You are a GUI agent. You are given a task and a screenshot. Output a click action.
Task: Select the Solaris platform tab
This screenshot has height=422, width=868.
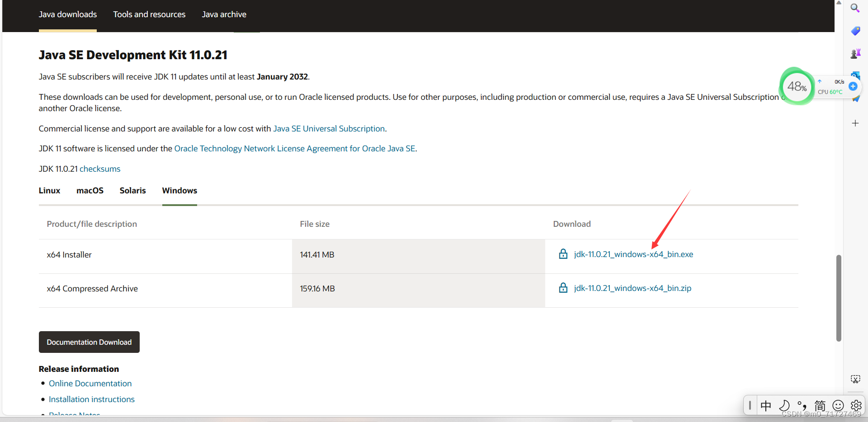tap(133, 191)
